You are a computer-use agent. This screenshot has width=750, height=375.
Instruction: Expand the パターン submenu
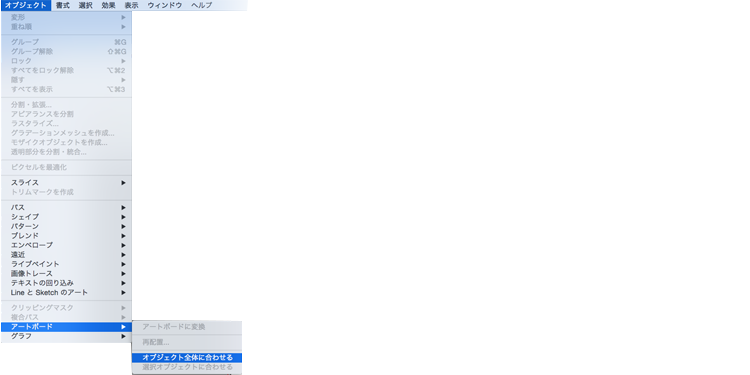click(x=66, y=226)
